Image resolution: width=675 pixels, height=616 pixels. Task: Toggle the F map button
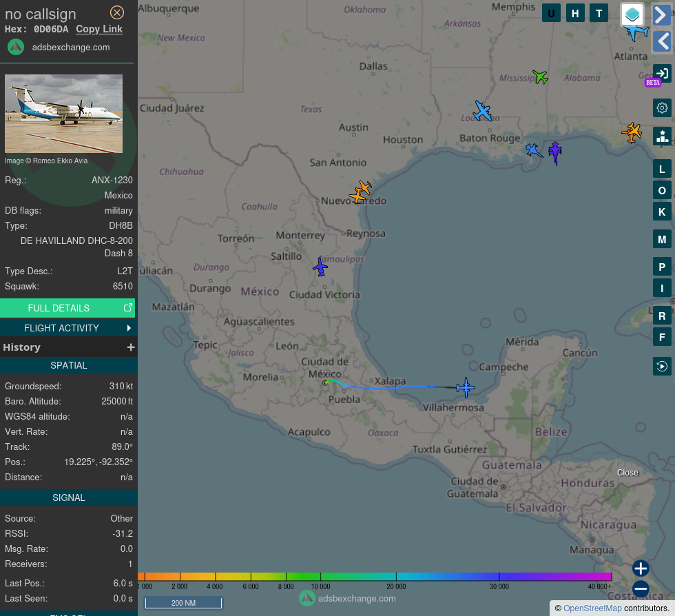click(x=662, y=337)
